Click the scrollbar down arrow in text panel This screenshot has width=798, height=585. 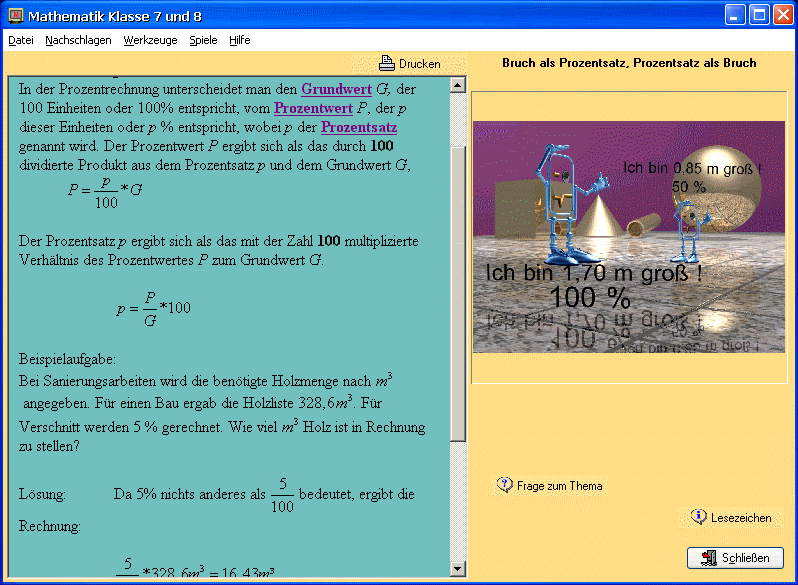tap(458, 569)
